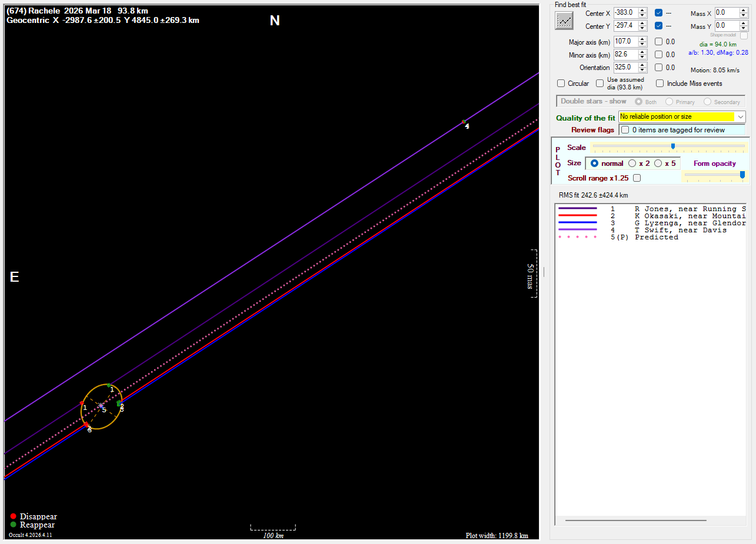Increase Center X with up spinner arrow
This screenshot has width=756, height=544.
(642, 10)
